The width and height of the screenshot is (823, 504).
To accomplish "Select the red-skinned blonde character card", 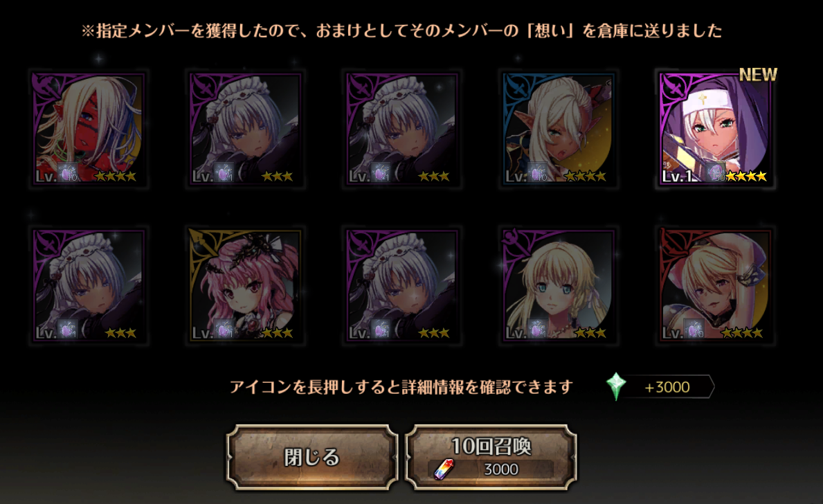I will [x=88, y=129].
